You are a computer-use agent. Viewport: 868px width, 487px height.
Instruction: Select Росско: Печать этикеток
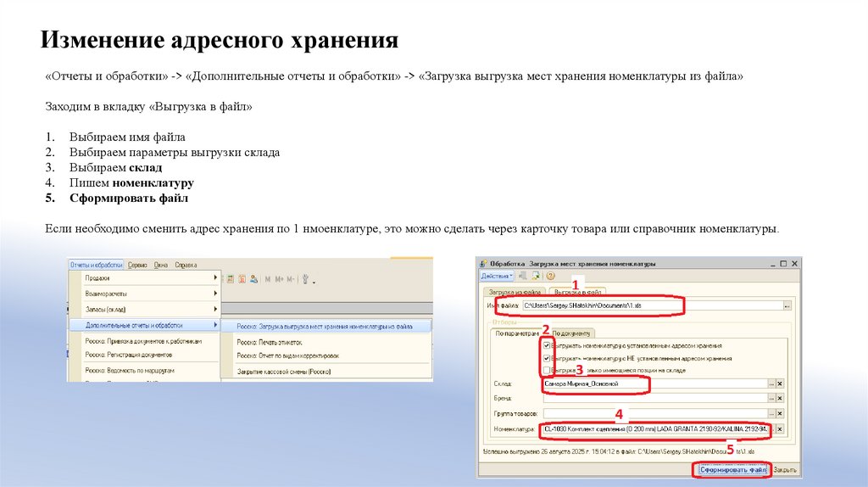click(270, 342)
